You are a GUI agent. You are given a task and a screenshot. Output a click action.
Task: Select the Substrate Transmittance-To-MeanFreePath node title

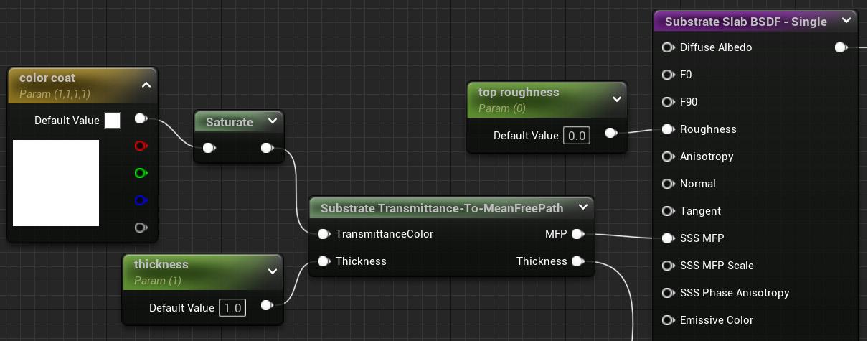[x=442, y=208]
